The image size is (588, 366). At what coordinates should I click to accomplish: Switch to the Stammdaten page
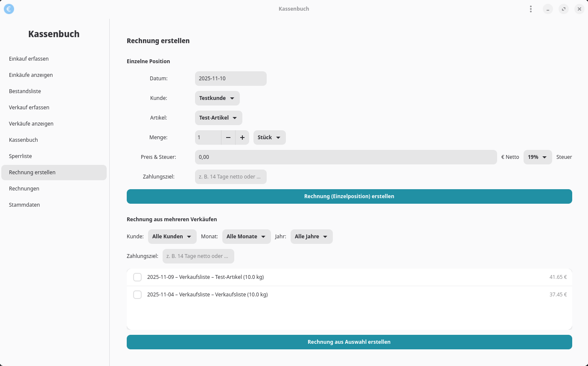point(25,205)
